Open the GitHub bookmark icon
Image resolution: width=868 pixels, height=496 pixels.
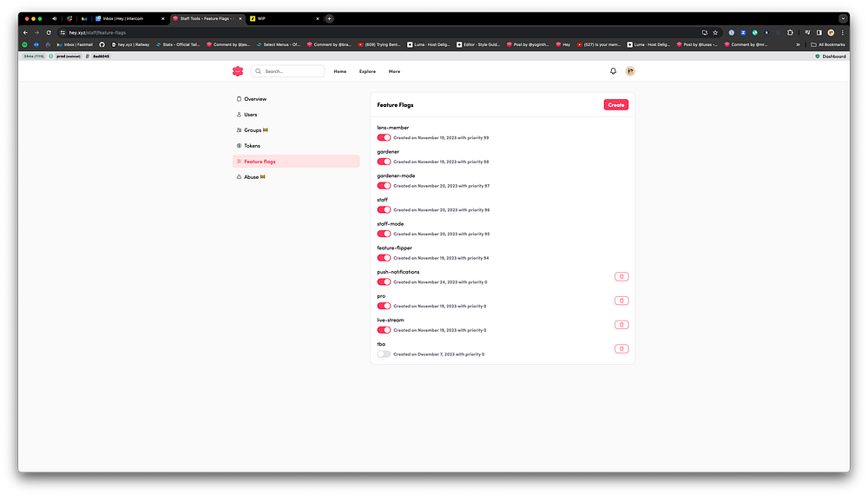click(102, 44)
